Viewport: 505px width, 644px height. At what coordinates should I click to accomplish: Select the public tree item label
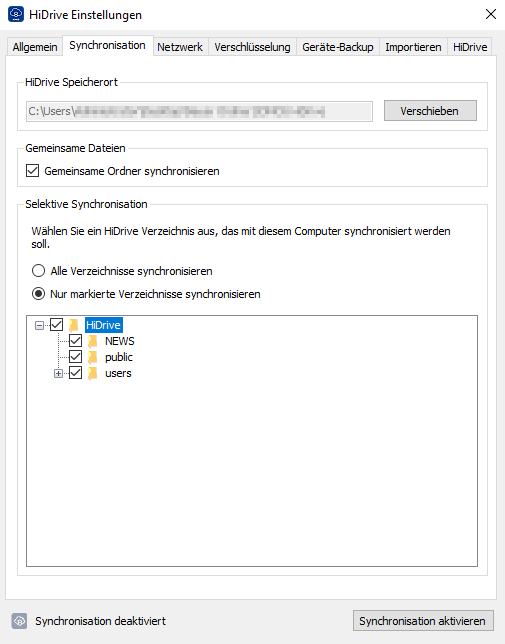coord(119,357)
